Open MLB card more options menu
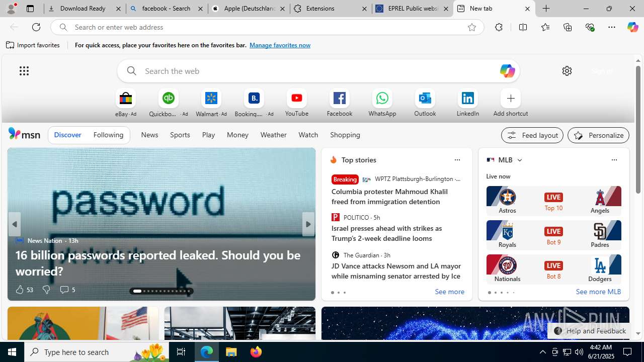The width and height of the screenshot is (644, 362). tap(614, 160)
